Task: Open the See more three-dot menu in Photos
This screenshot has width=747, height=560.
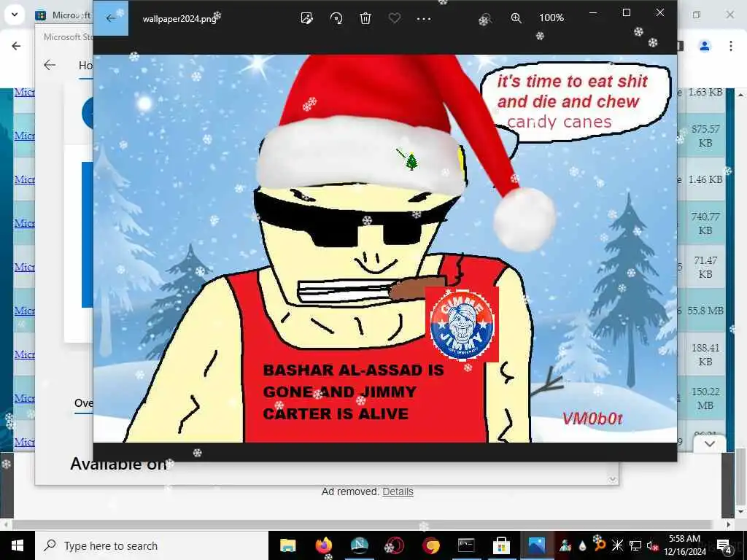Action: [x=424, y=19]
